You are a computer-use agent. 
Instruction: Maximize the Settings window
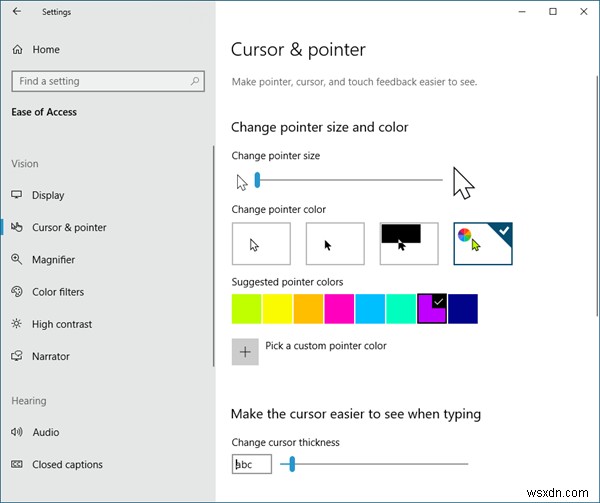pos(553,11)
